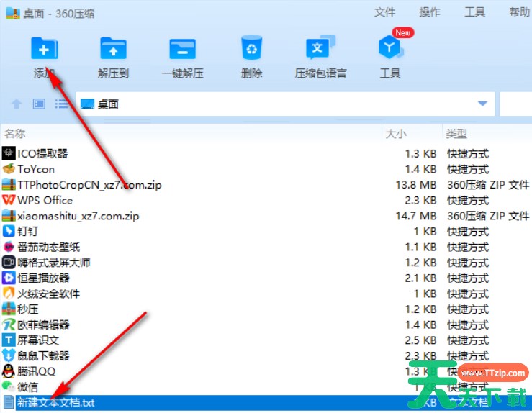532x413 pixels.
Task: Open the 工具 menu in the menu bar
Action: click(474, 12)
